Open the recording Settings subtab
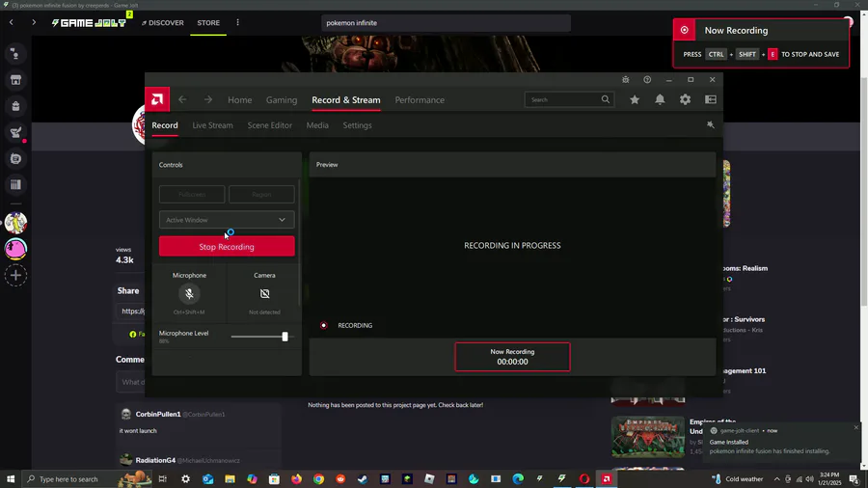The image size is (868, 488). [x=357, y=125]
